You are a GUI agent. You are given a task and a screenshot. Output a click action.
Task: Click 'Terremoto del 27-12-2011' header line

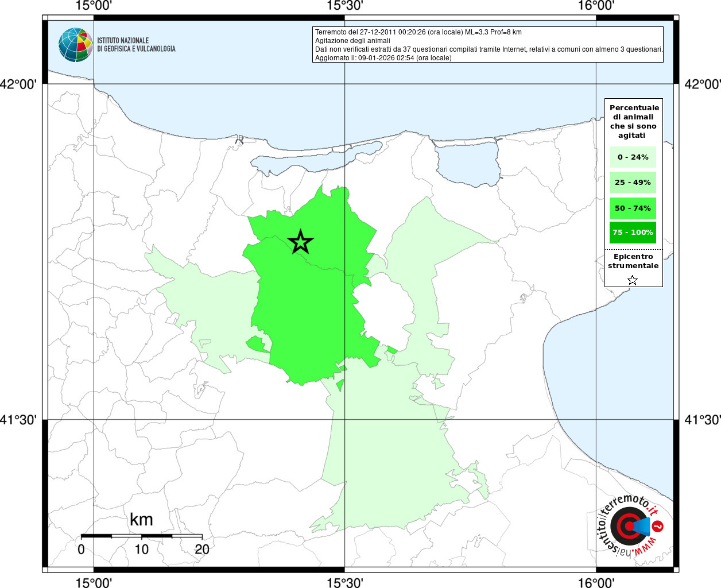(x=418, y=32)
